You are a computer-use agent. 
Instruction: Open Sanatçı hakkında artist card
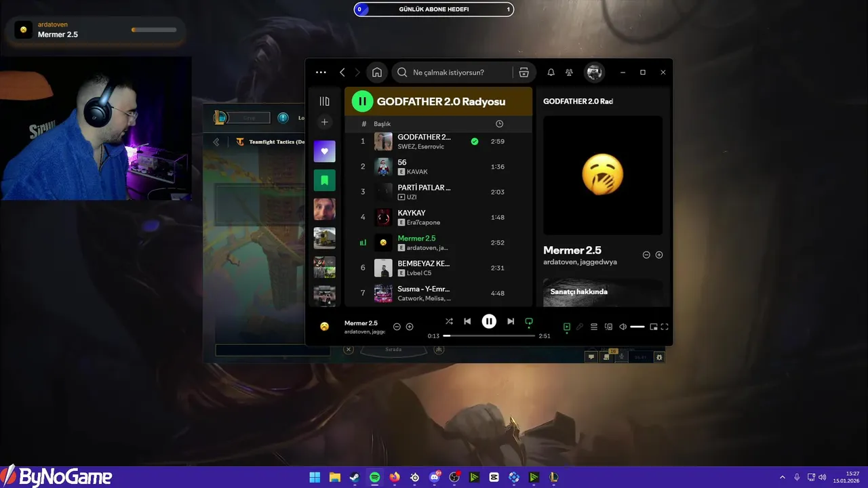pyautogui.click(x=603, y=292)
